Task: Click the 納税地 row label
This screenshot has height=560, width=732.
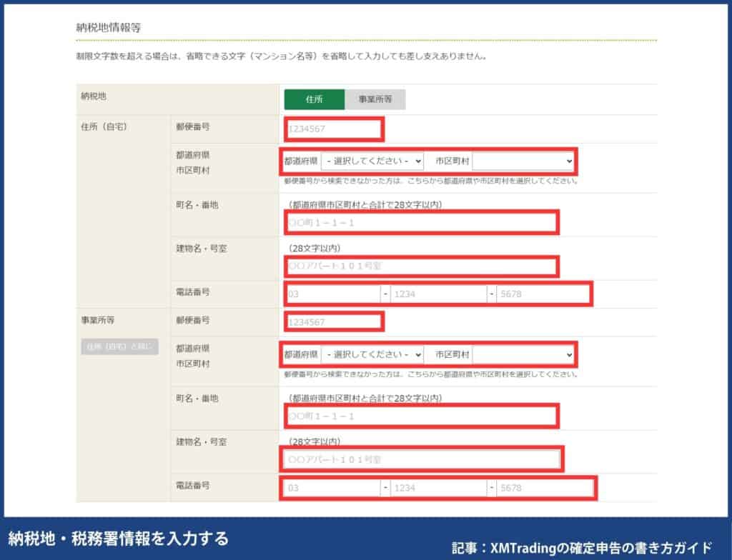Action: 94,96
